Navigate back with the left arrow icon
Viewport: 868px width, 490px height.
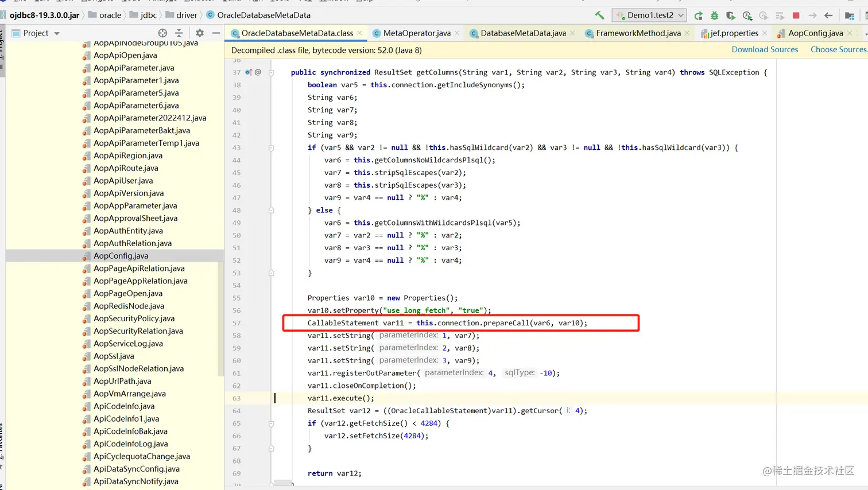828,15
